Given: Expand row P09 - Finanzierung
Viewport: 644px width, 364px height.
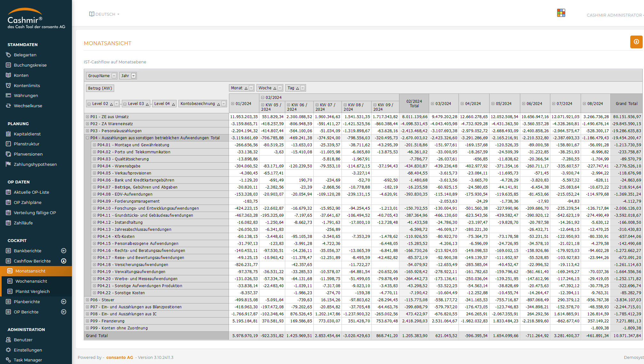Looking at the screenshot, I should click(x=87, y=321).
